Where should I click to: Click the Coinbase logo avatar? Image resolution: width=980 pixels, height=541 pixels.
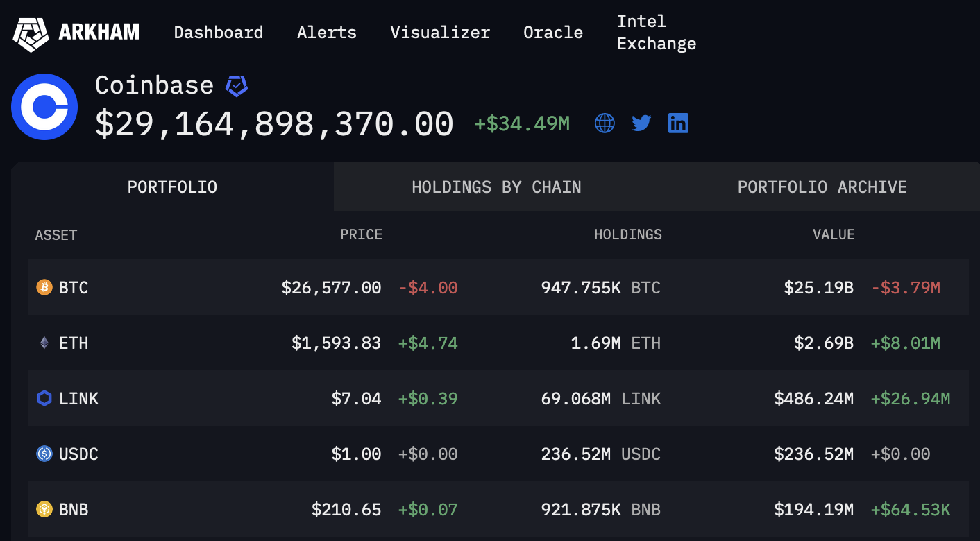pyautogui.click(x=44, y=107)
